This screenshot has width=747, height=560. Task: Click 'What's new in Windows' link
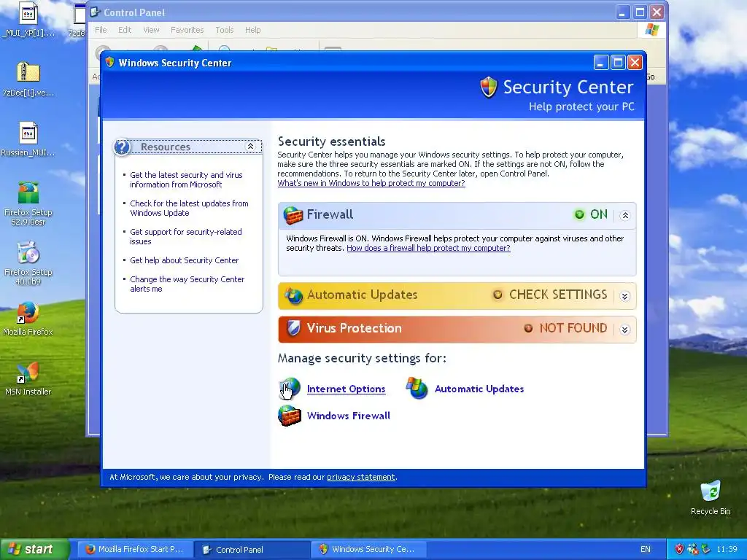[x=371, y=183]
